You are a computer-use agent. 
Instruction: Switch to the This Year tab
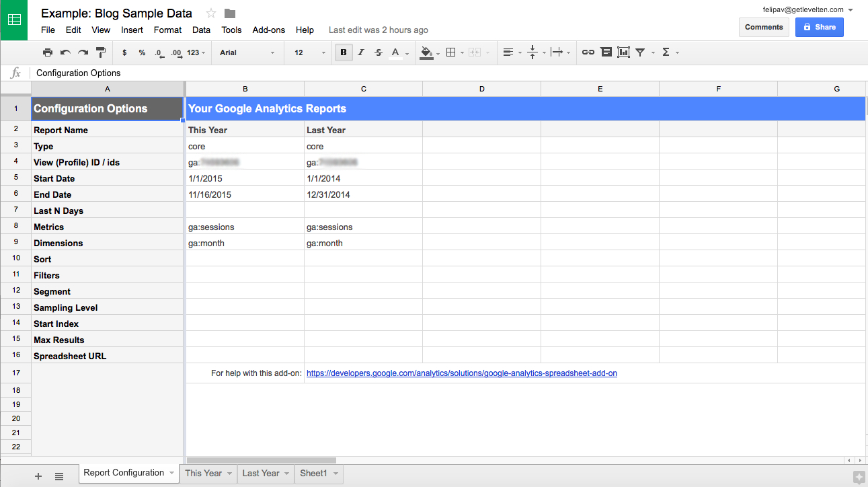(x=204, y=473)
